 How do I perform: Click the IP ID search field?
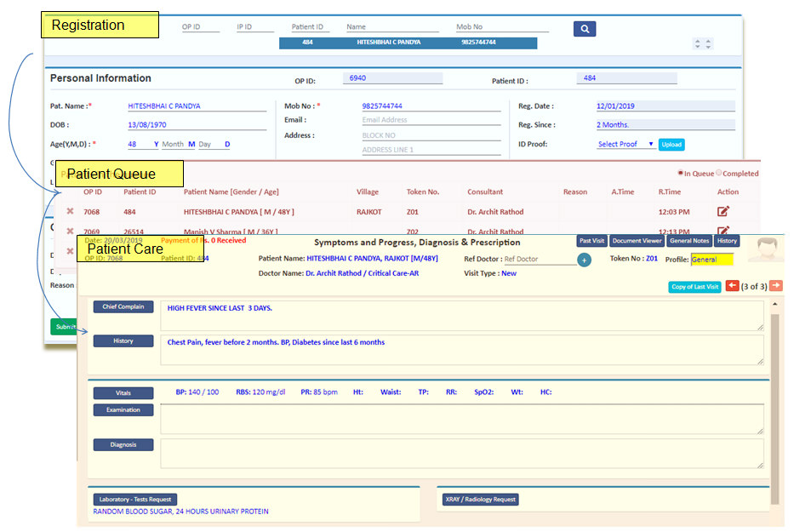click(x=254, y=27)
